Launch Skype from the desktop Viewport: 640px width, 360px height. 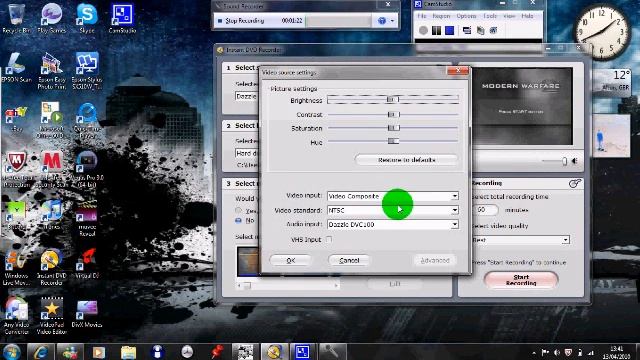click(87, 18)
